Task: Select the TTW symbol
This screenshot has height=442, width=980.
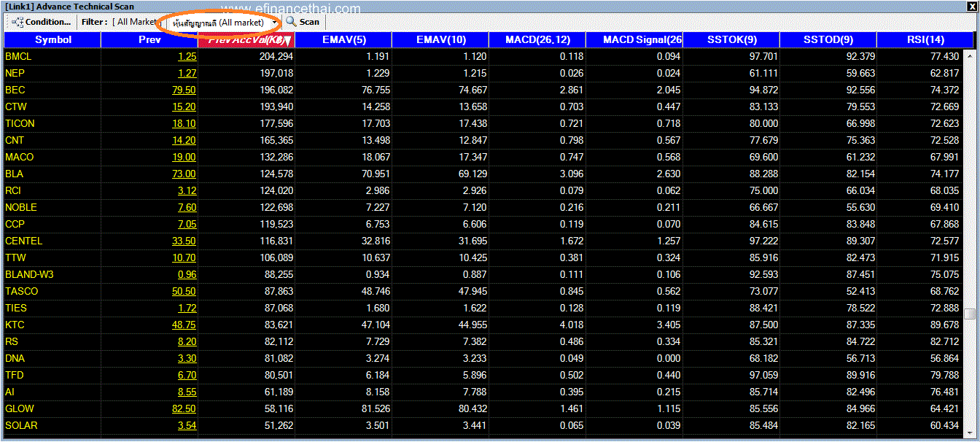Action: tap(15, 257)
